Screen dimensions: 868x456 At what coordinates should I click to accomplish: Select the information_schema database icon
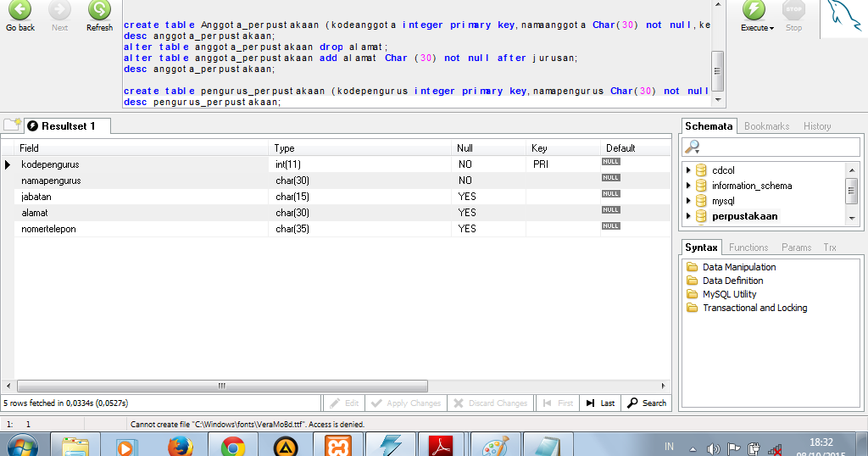coord(701,186)
